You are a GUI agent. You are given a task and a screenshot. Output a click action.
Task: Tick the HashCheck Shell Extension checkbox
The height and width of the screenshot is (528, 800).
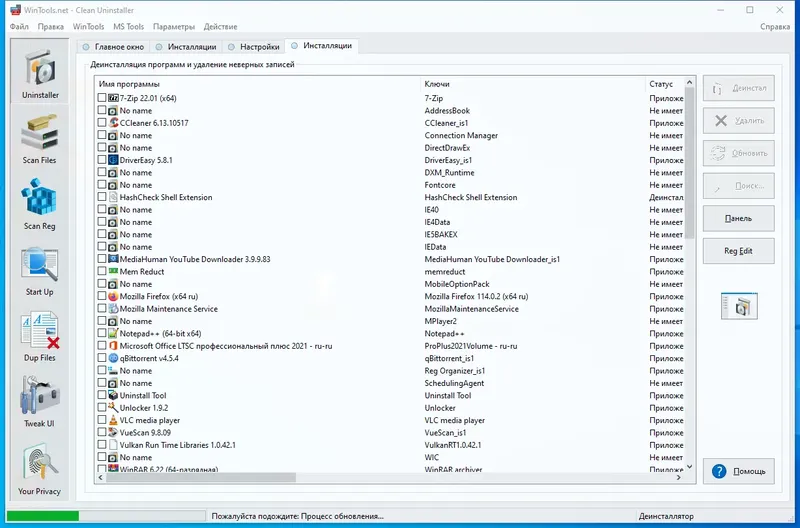pyautogui.click(x=102, y=197)
